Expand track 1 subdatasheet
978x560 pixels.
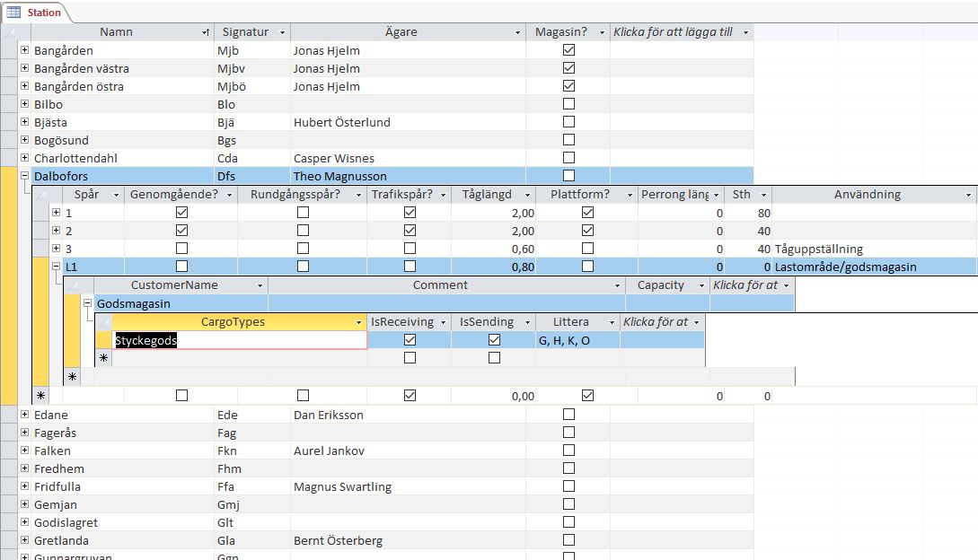(x=57, y=213)
